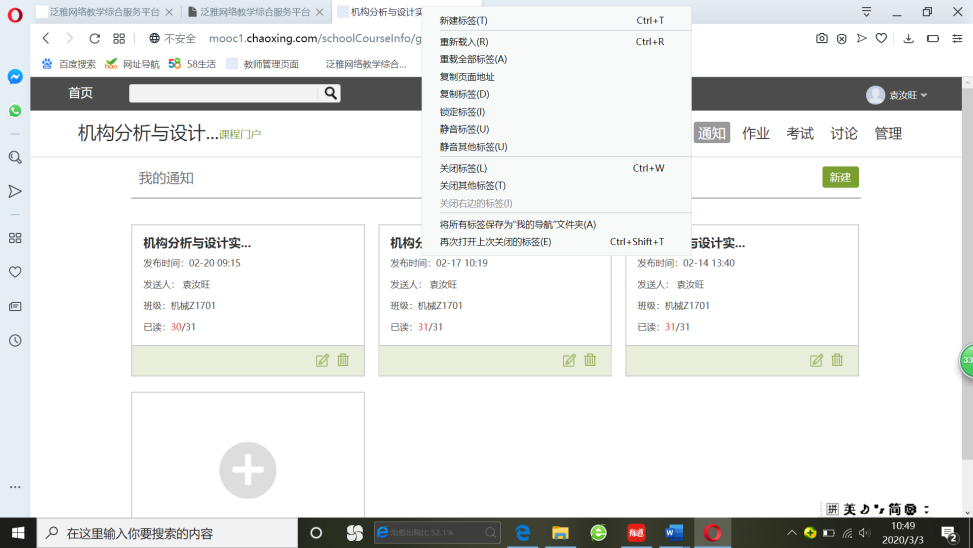Viewport: 973px width, 548px height.
Task: Click the green 新建 button
Action: point(840,177)
